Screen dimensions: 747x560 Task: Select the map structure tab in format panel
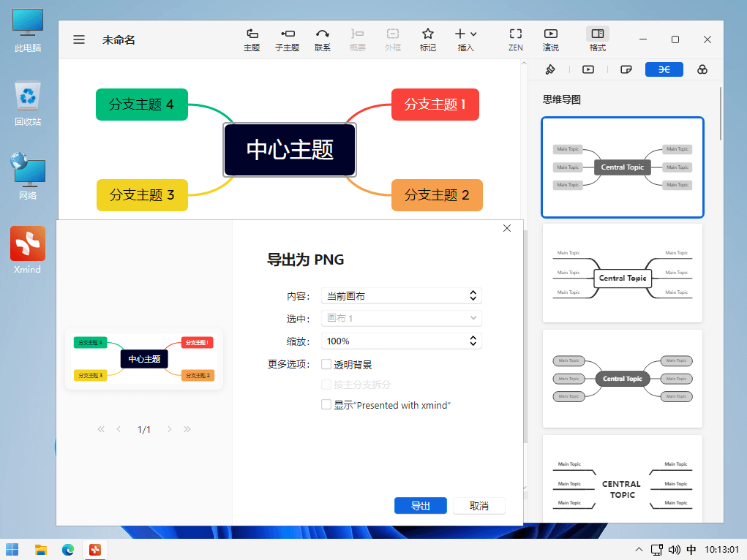tap(664, 69)
